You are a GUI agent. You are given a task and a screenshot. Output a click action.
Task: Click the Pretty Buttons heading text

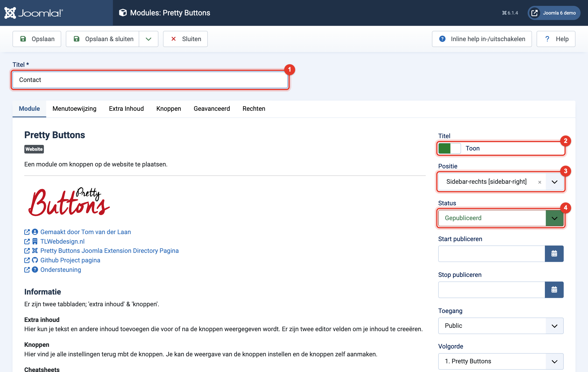coord(55,135)
